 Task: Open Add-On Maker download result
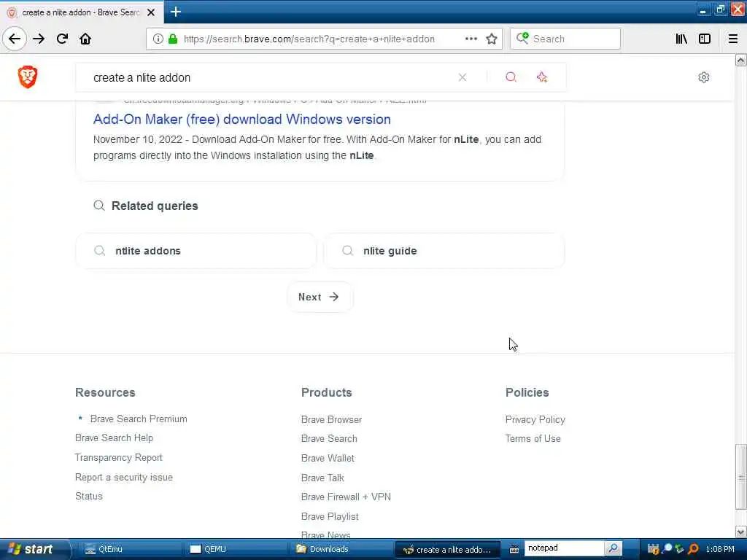[x=242, y=119]
